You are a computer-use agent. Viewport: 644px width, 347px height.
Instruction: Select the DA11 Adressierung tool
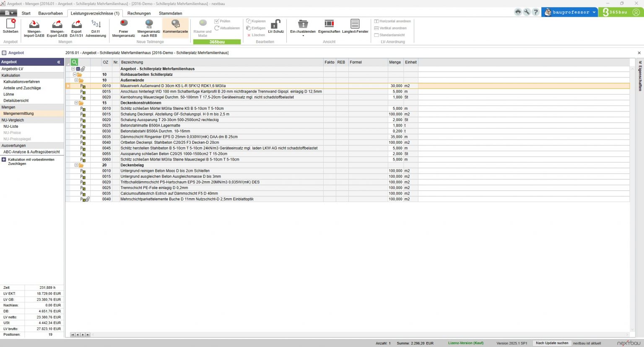point(96,24)
